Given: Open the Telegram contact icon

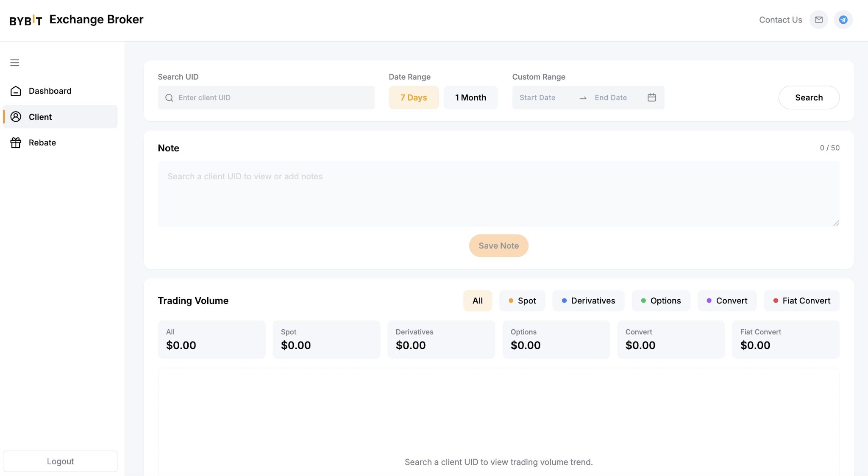Looking at the screenshot, I should pos(843,19).
